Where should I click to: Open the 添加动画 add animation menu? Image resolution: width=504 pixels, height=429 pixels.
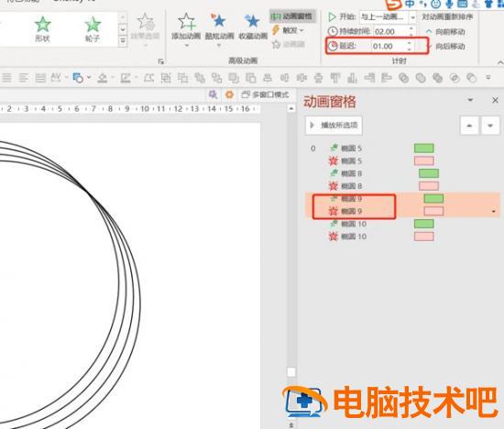(x=186, y=29)
